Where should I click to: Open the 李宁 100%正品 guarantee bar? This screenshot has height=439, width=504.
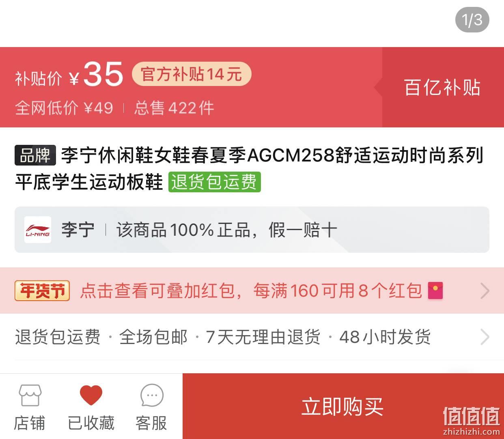click(252, 230)
